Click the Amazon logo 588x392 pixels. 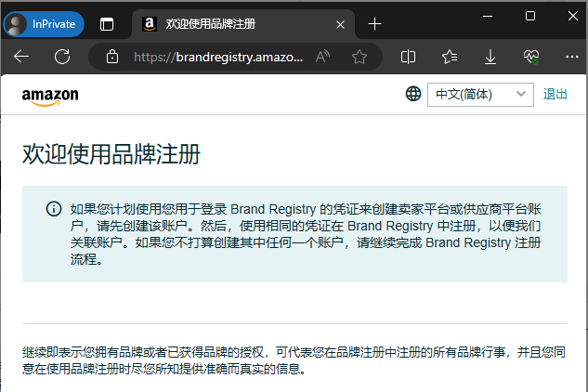tap(50, 97)
